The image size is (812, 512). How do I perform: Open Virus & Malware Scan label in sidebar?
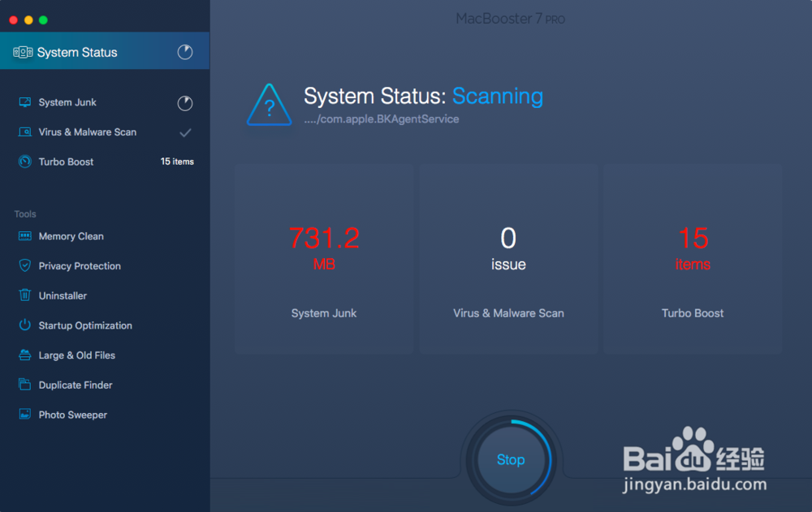[88, 132]
